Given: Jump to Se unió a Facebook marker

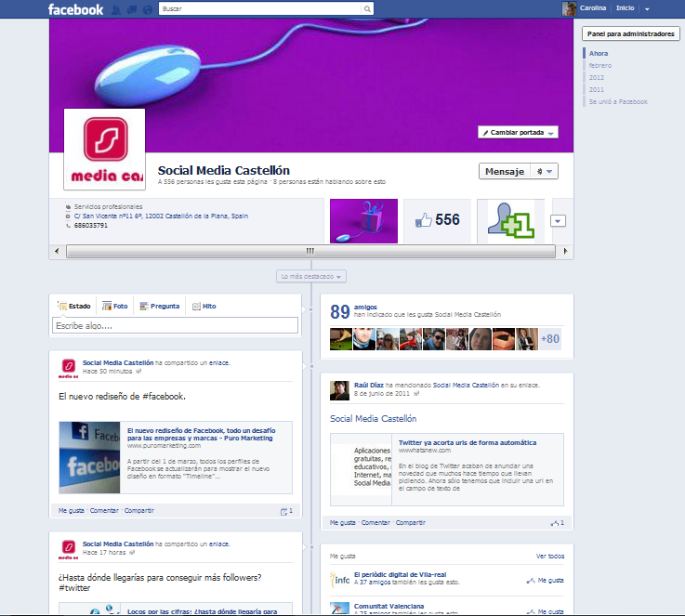Looking at the screenshot, I should pos(618,101).
